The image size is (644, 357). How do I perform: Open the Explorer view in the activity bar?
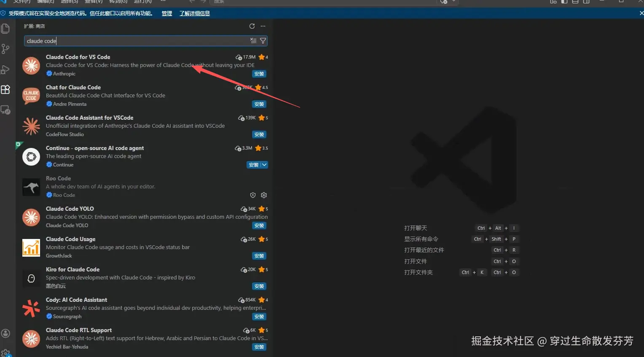click(5, 29)
